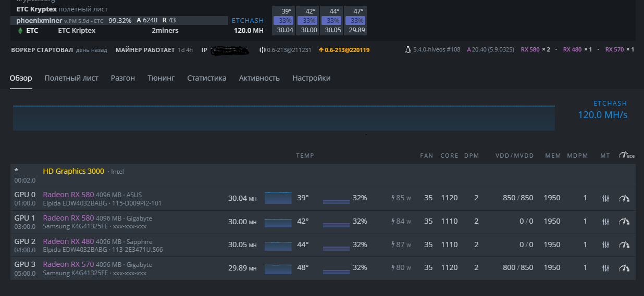Viewport: 644px width, 296px height.
Task: Click the GPU 0 fan 32% bar
Action: 336,201
